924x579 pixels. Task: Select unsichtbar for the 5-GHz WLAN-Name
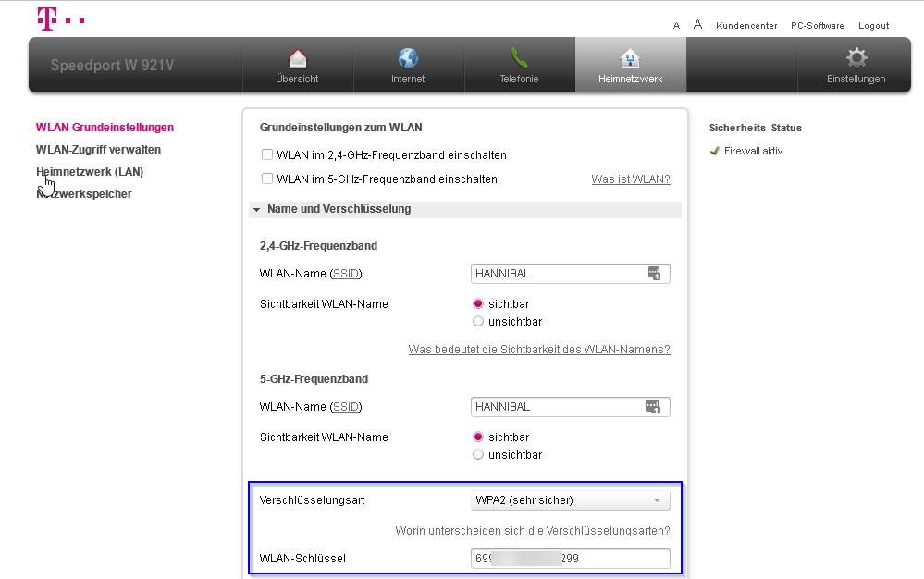click(x=478, y=454)
